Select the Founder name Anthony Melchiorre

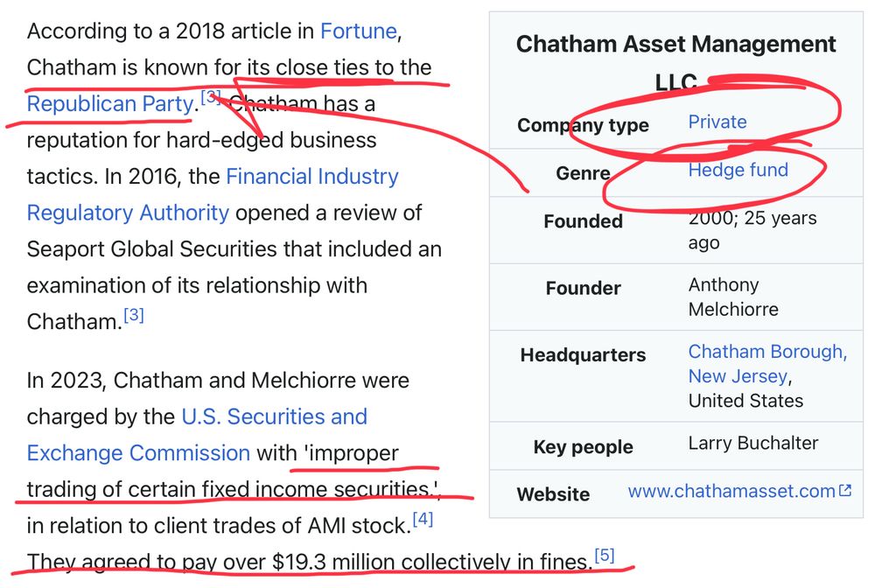733,297
